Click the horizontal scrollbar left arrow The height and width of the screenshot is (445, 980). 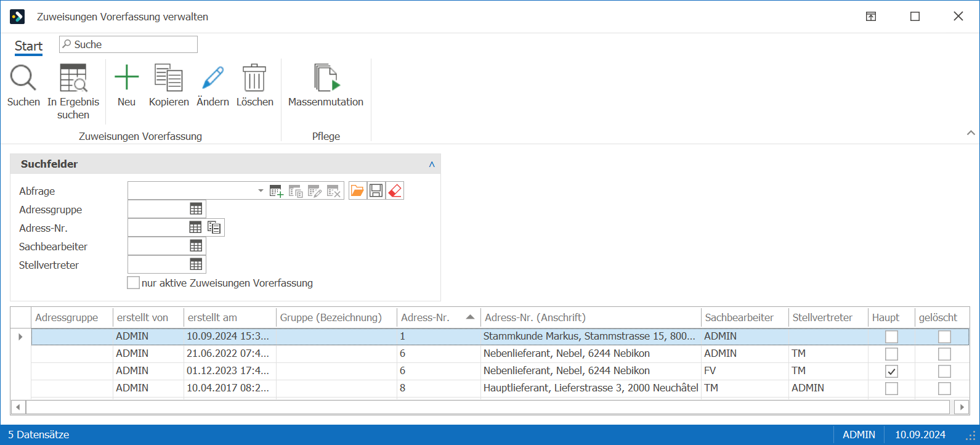tap(18, 407)
